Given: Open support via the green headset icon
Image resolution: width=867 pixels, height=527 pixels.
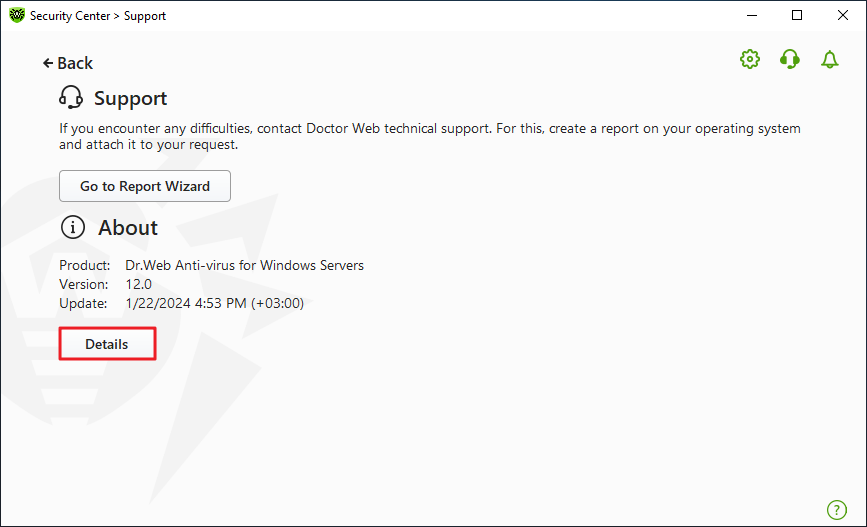Looking at the screenshot, I should pos(790,59).
